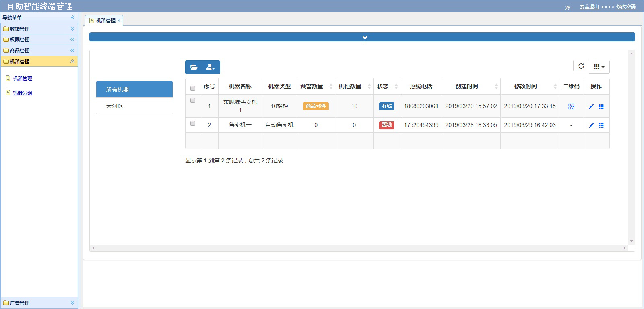Click the 商品<6件 warning badge
The image size is (644, 309).
point(316,106)
